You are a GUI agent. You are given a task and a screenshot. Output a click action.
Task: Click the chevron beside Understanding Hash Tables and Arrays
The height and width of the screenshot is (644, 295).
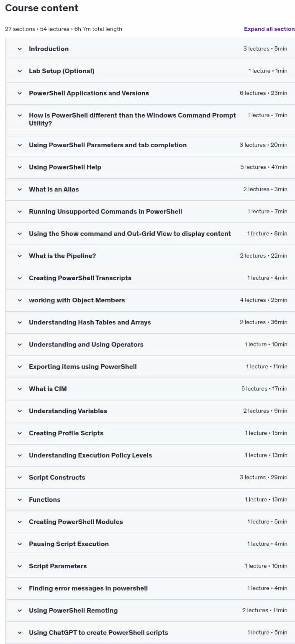(20, 322)
